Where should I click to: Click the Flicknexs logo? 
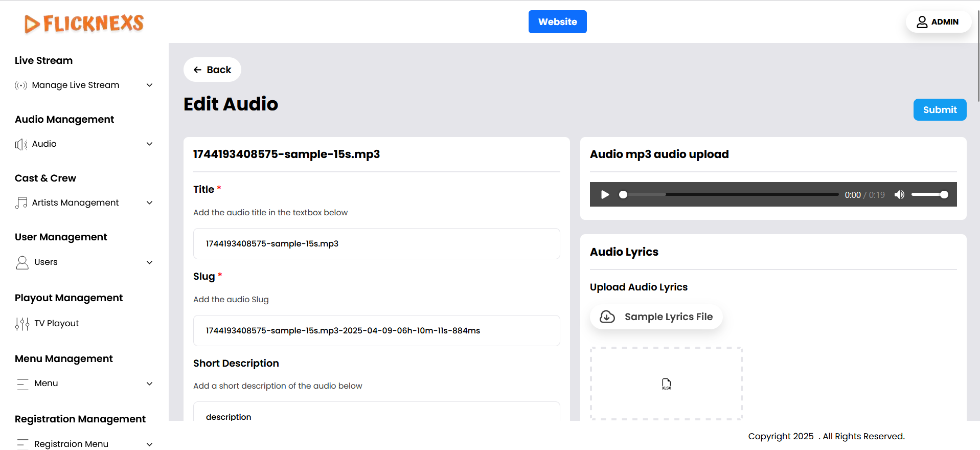coord(84,24)
